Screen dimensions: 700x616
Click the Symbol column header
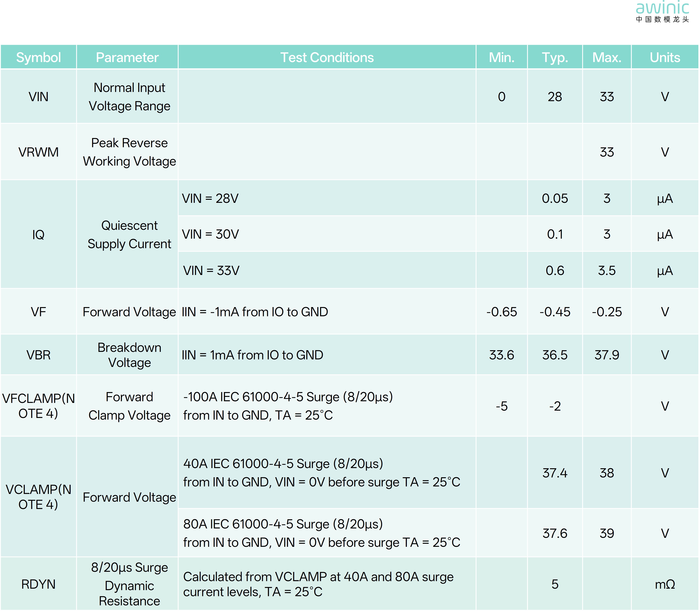coord(38,57)
